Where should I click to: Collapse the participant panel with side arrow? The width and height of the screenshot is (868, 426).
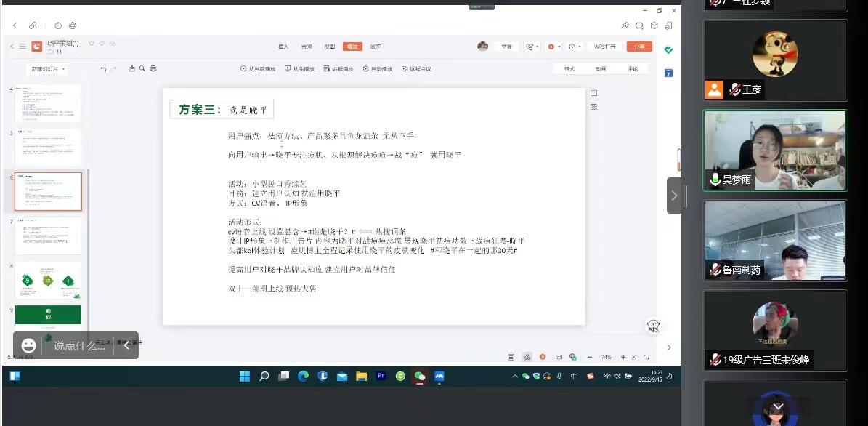tap(673, 195)
